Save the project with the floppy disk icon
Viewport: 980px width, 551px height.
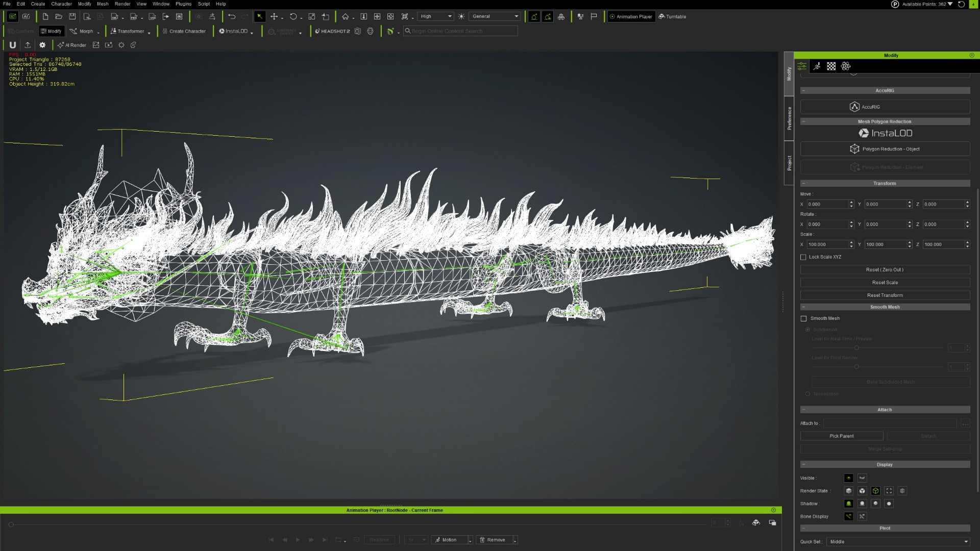(x=72, y=16)
